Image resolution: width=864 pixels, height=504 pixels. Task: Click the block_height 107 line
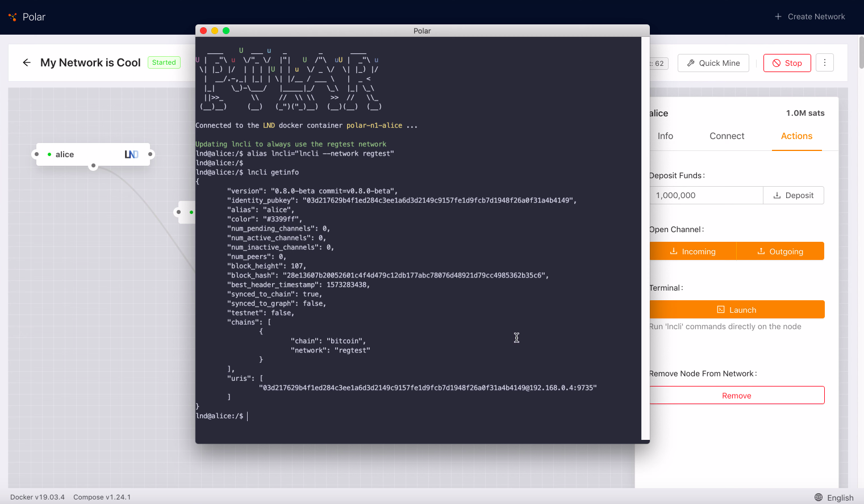pos(266,266)
